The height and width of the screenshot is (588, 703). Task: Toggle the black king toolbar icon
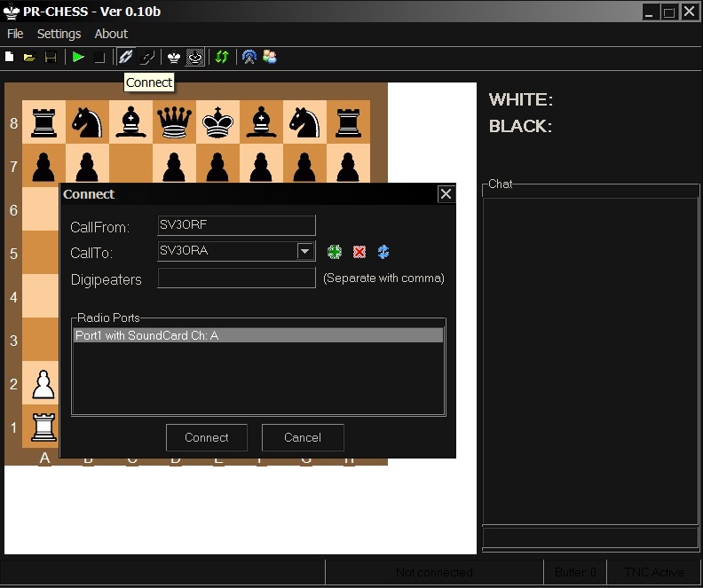tap(195, 58)
